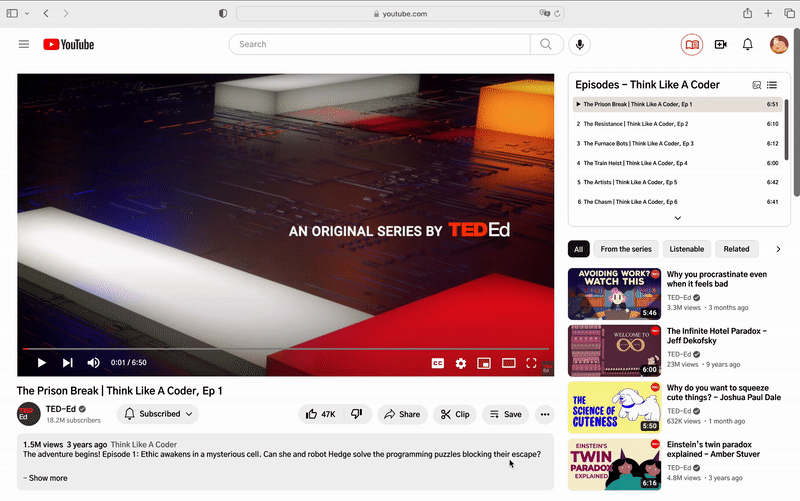Like the video with 47K likes

pyautogui.click(x=321, y=414)
